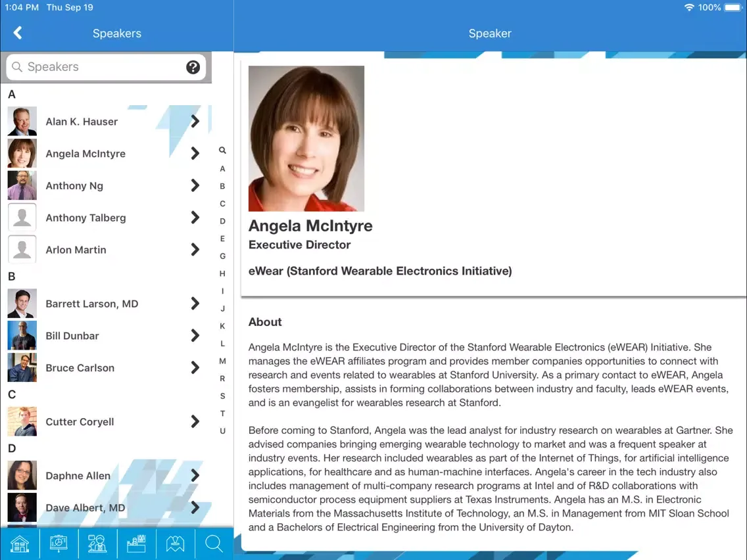The height and width of the screenshot is (560, 747).
Task: Tap Anthony Talberg's placeholder avatar
Action: 22,217
